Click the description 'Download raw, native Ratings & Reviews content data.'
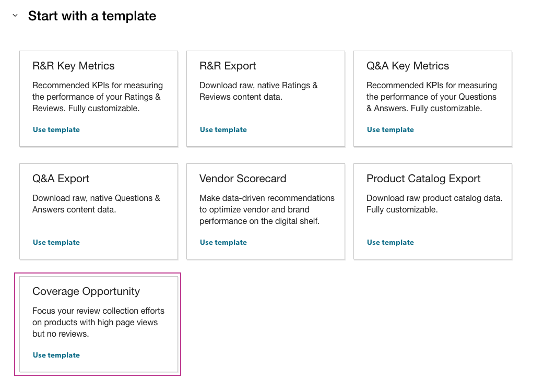 tap(258, 91)
